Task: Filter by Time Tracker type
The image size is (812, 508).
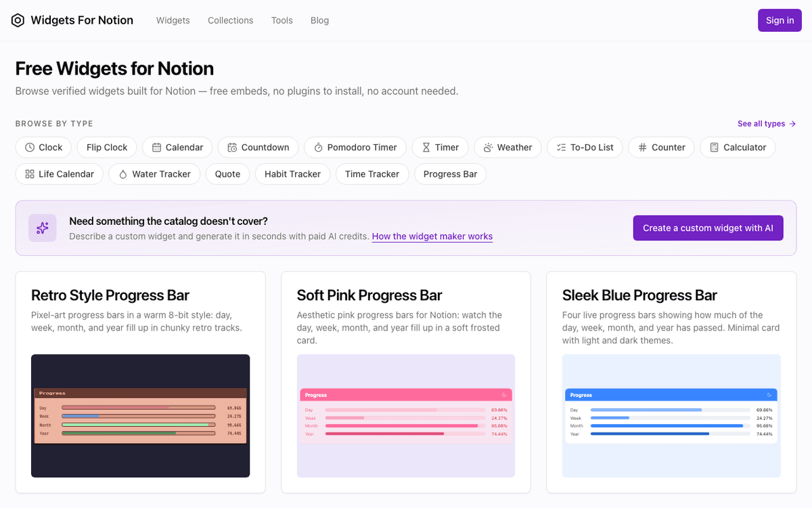Action: point(372,174)
